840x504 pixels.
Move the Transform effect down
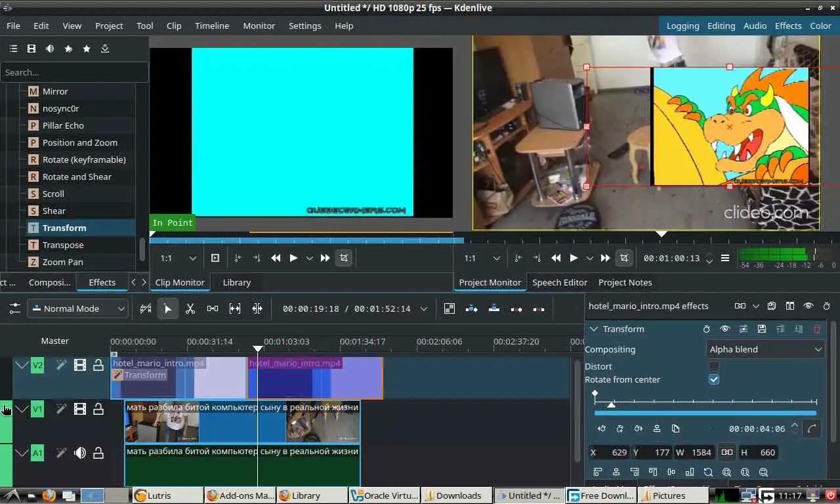[799, 329]
